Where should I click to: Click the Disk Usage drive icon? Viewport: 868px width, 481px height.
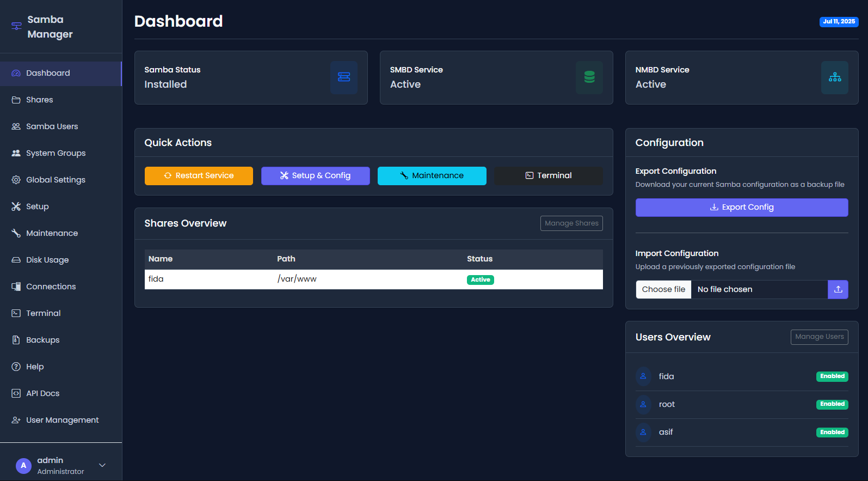tap(16, 260)
